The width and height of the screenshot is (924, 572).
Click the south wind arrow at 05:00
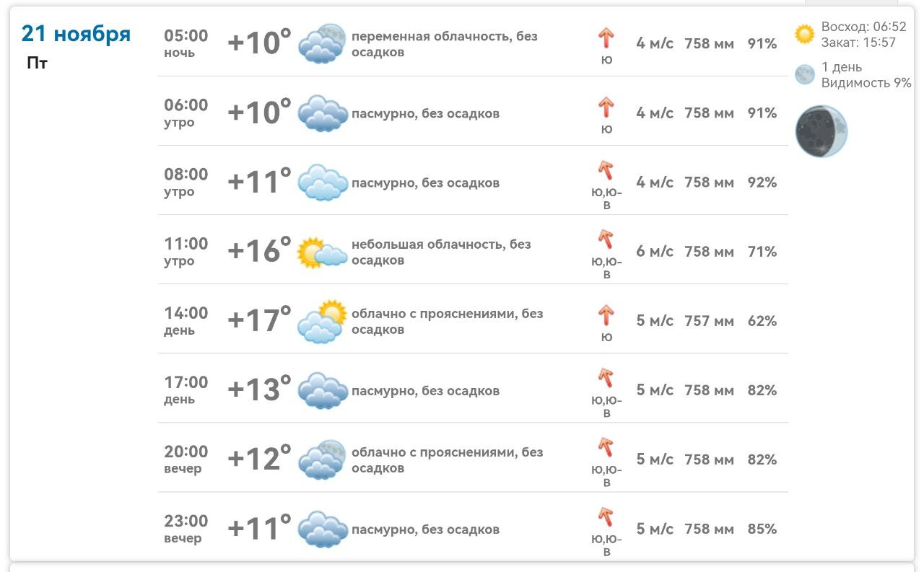[x=606, y=38]
